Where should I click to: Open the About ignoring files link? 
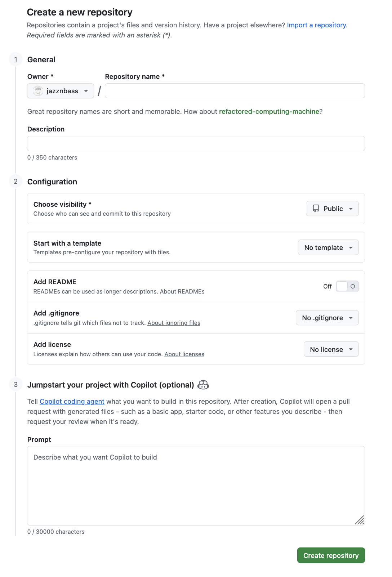174,323
